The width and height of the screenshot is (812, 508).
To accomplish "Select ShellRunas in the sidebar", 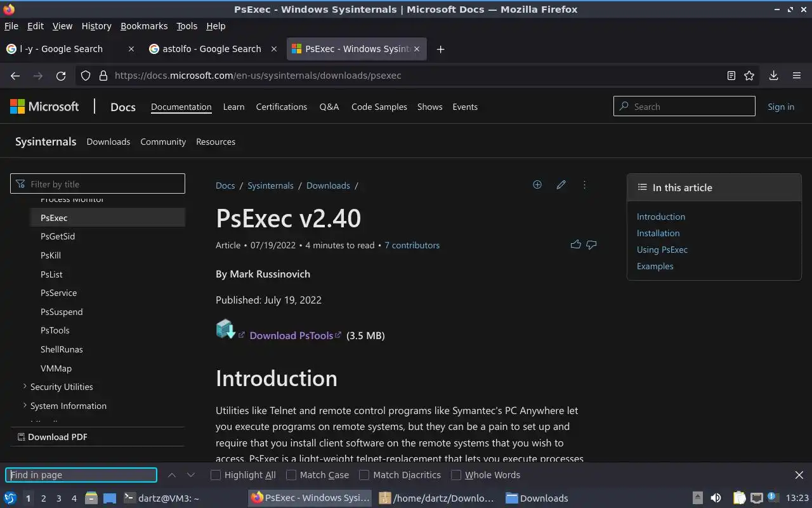I will pyautogui.click(x=62, y=349).
